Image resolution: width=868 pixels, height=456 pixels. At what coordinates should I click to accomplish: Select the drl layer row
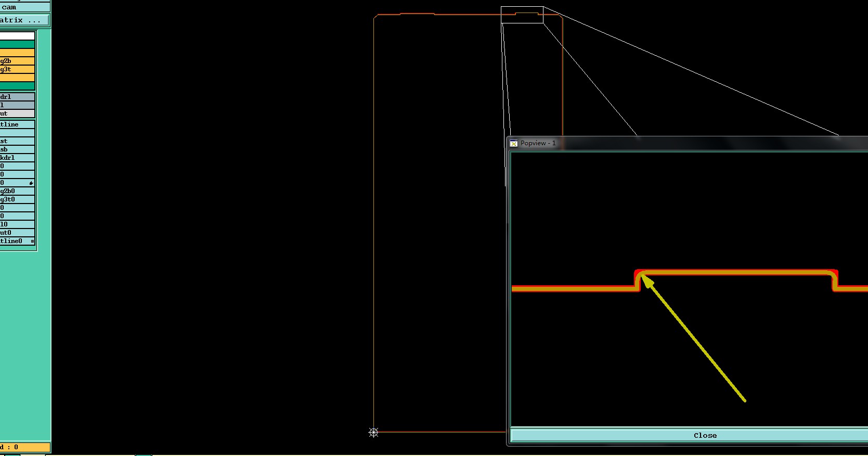point(17,97)
